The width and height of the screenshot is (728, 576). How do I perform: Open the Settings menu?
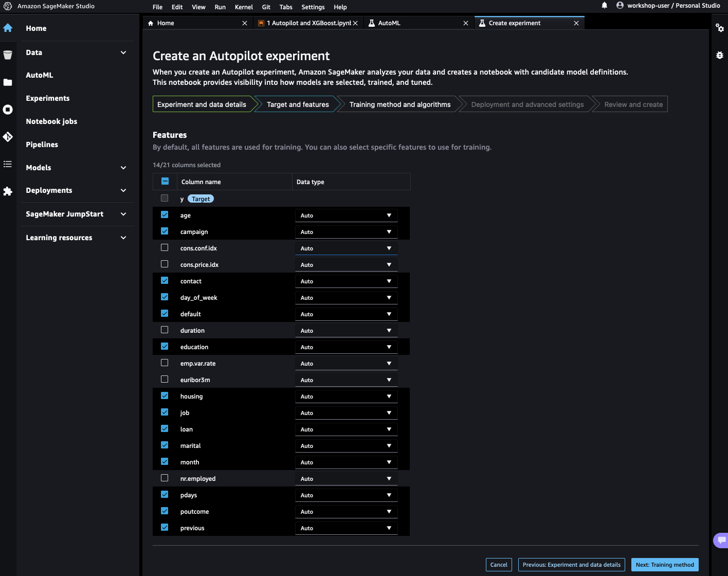pyautogui.click(x=313, y=7)
